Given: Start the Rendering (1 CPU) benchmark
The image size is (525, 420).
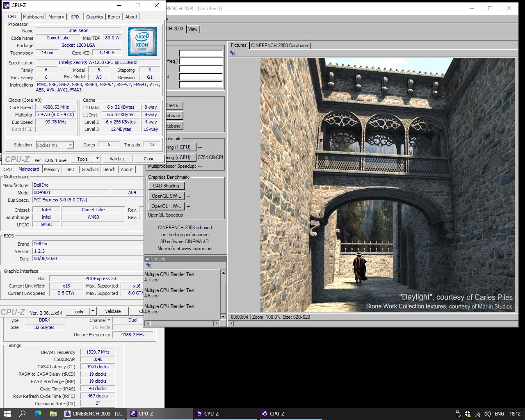Looking at the screenshot, I should click(181, 147).
